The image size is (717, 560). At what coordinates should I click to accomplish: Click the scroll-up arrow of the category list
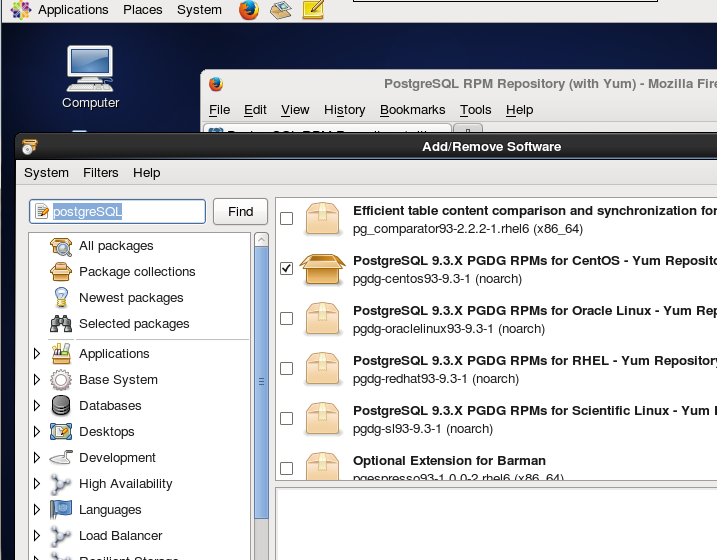[x=261, y=240]
